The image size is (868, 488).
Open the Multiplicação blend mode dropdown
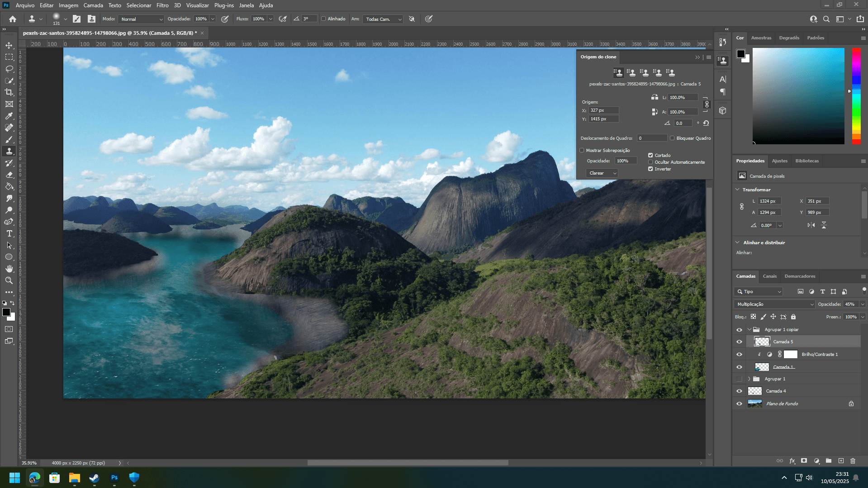774,304
